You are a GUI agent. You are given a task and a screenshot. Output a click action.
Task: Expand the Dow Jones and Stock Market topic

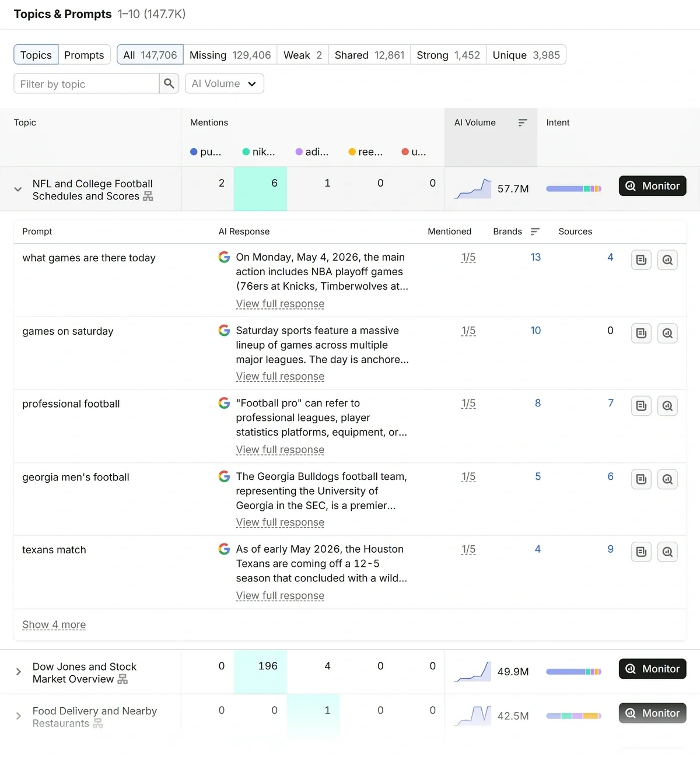(18, 672)
